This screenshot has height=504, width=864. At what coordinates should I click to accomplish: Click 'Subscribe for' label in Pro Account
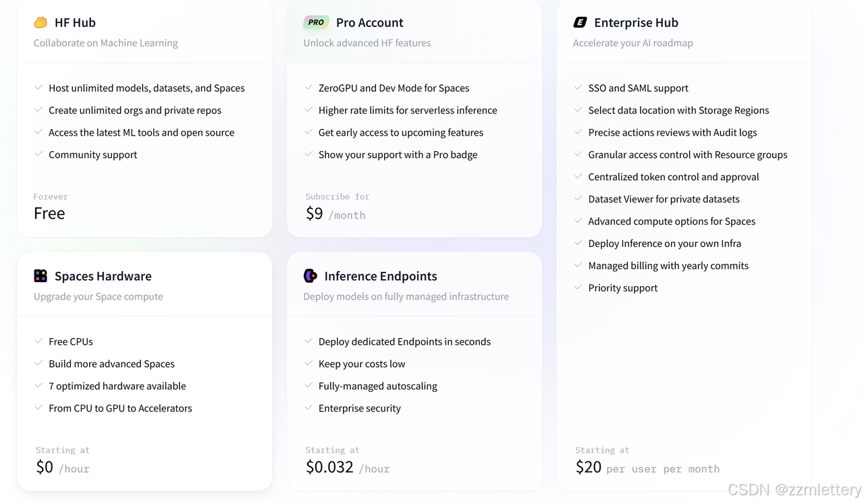point(337,196)
